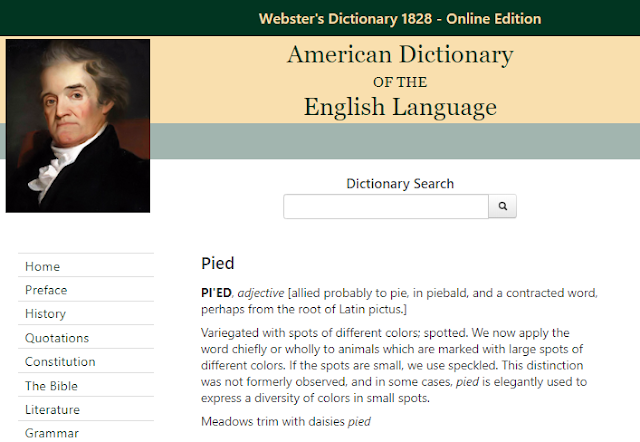Image resolution: width=640 pixels, height=442 pixels.
Task: Click the Noah Webster portrait image
Action: [x=78, y=126]
